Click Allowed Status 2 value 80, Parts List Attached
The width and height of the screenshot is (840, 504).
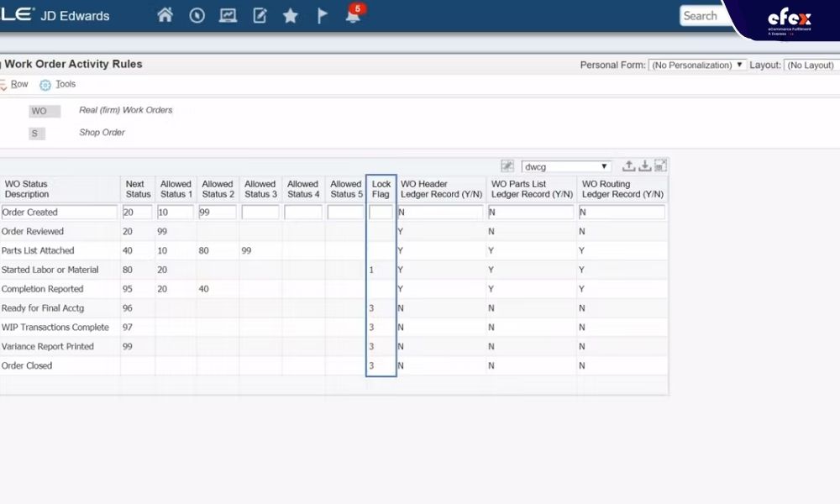203,250
